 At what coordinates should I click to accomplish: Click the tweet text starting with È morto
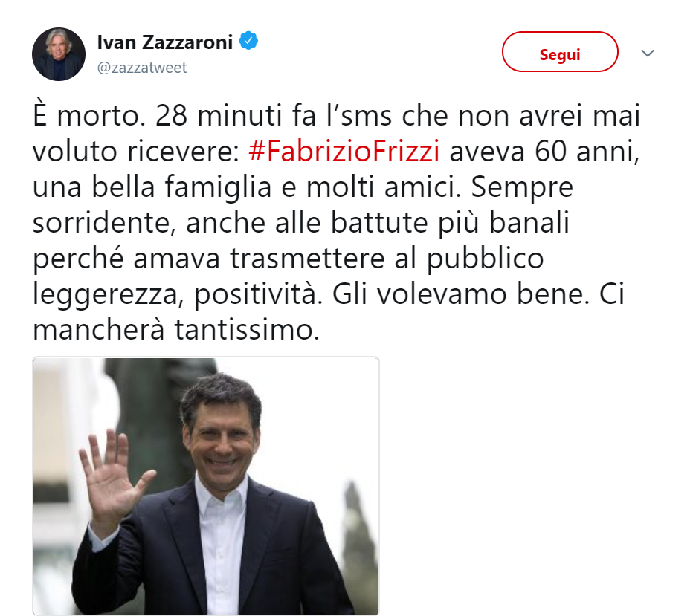coord(336,223)
